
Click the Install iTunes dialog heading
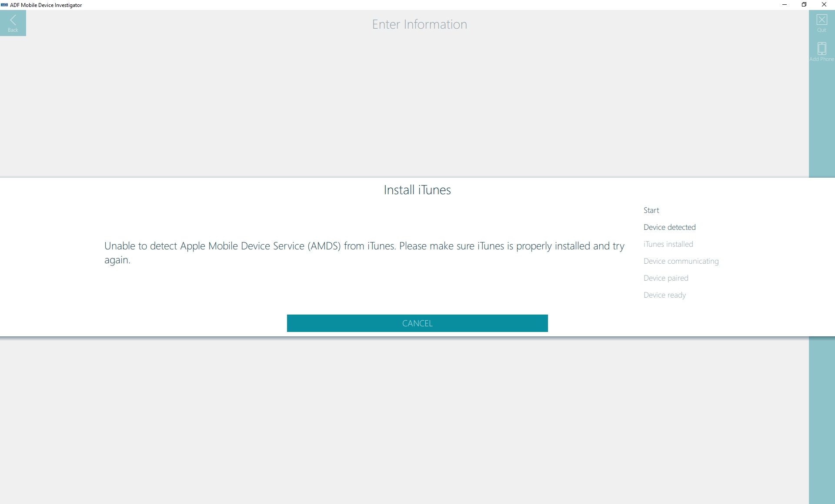click(417, 190)
